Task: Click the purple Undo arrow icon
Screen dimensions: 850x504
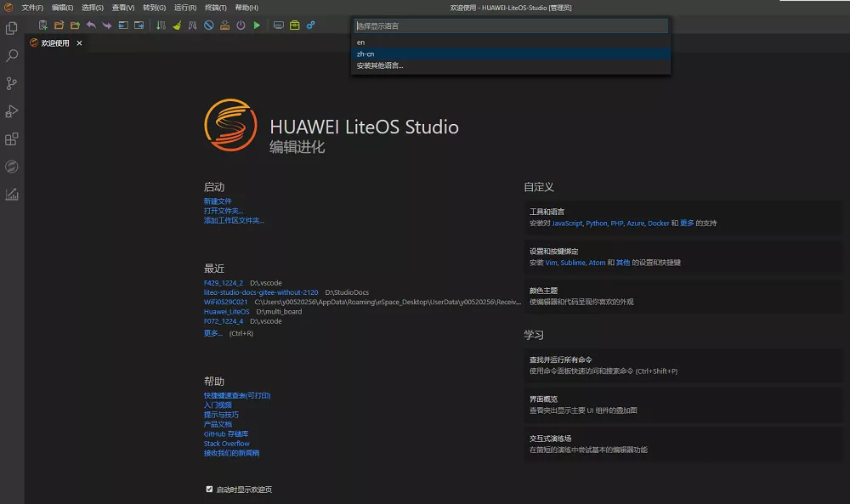Action: click(x=91, y=25)
